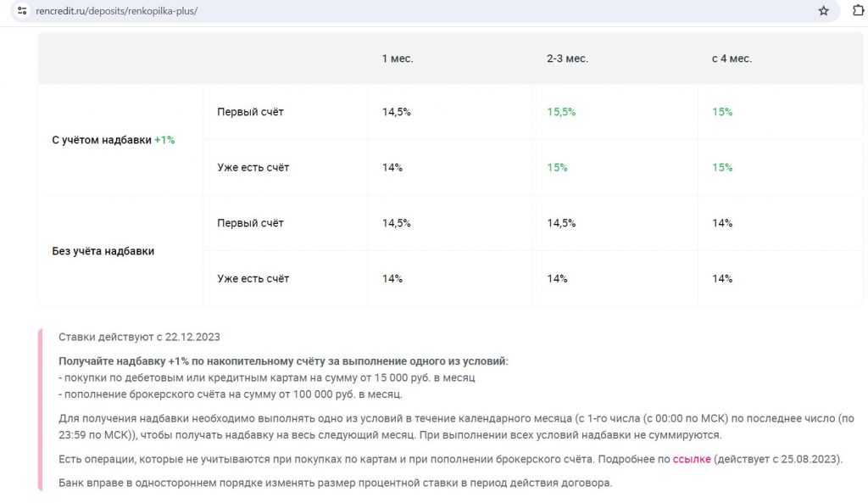Click the "с 4 мес." column header

pos(732,59)
